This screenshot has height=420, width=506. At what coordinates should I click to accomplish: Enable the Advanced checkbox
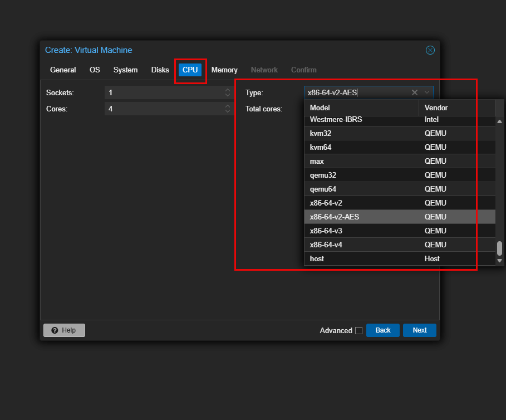358,330
